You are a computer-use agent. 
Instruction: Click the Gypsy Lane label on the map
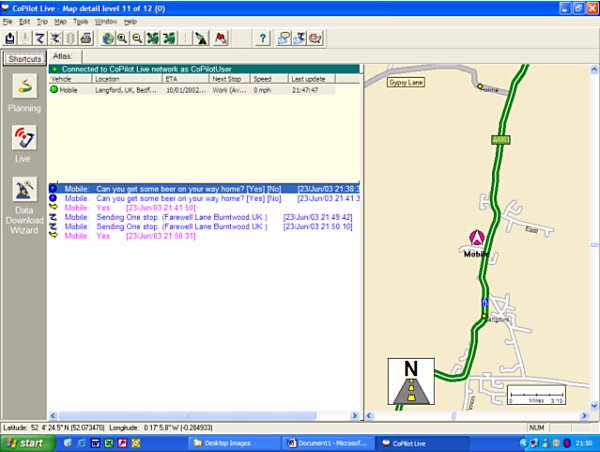click(406, 82)
